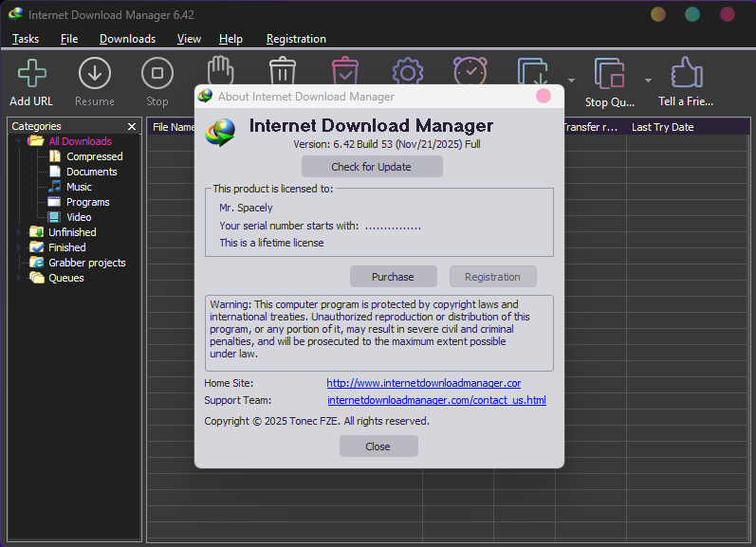The width and height of the screenshot is (756, 547).
Task: Open the Home Site hyperlink
Action: [x=423, y=383]
